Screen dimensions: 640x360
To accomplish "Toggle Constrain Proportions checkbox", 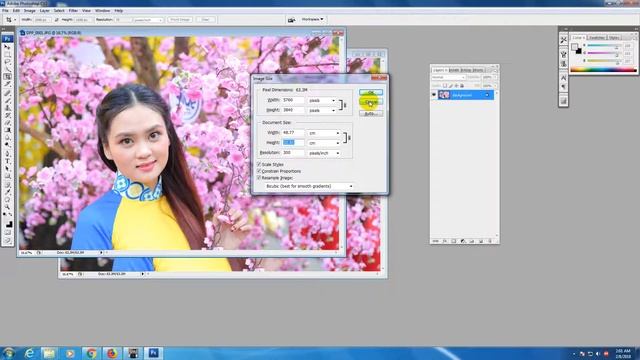I will [259, 171].
